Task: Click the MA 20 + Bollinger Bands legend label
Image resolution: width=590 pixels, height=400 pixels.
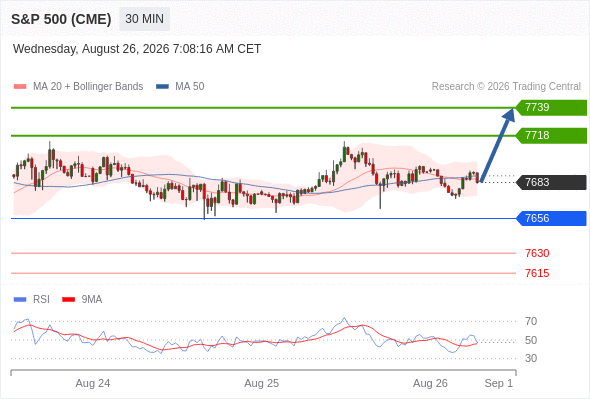Action: click(88, 87)
